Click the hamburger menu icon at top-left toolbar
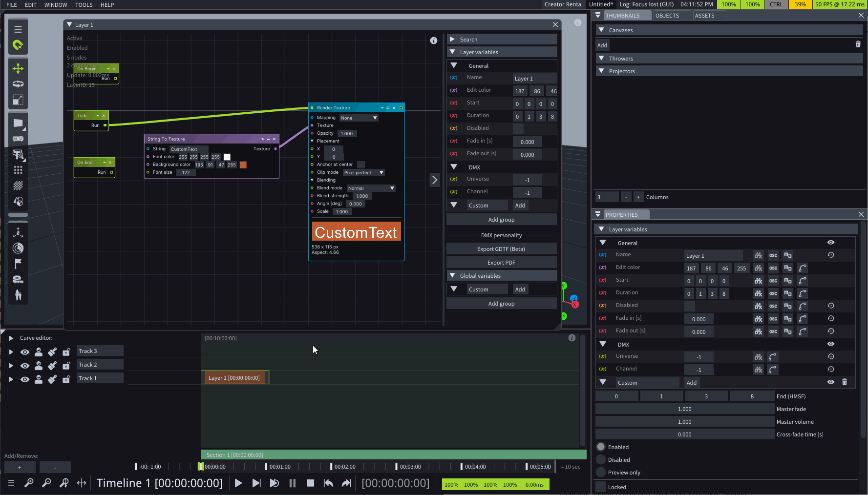The height and width of the screenshot is (495, 868). (18, 29)
